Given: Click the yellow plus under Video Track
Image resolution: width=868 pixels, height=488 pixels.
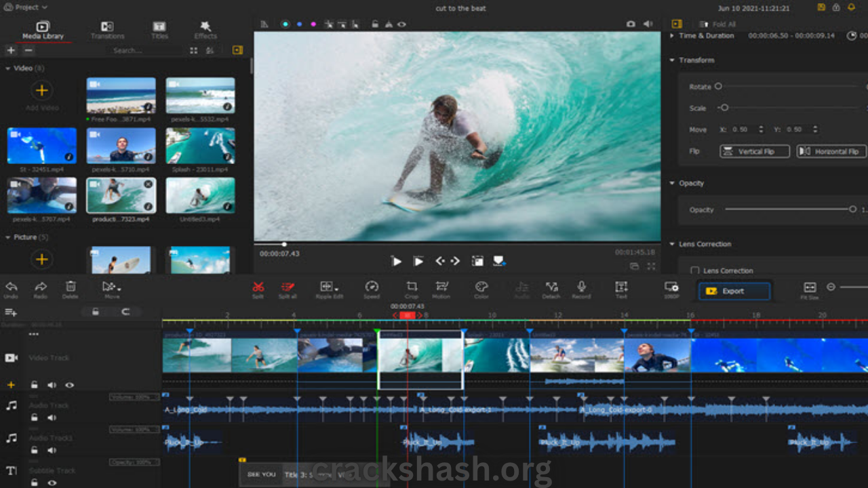Looking at the screenshot, I should [x=11, y=385].
